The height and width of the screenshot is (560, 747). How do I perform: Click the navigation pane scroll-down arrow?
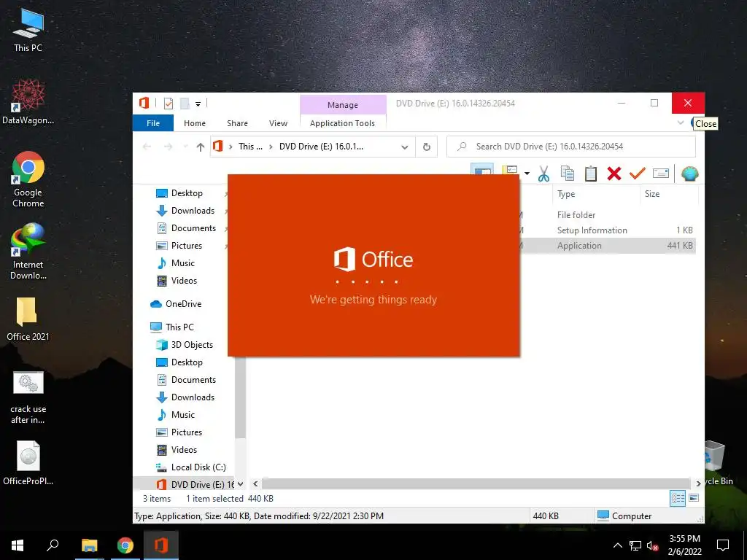tap(240, 484)
